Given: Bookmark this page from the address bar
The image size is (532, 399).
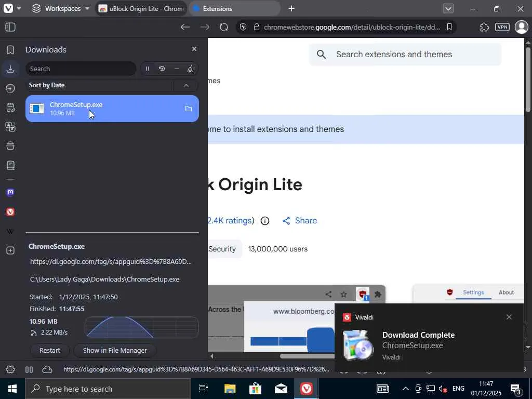Looking at the screenshot, I should tap(449, 27).
